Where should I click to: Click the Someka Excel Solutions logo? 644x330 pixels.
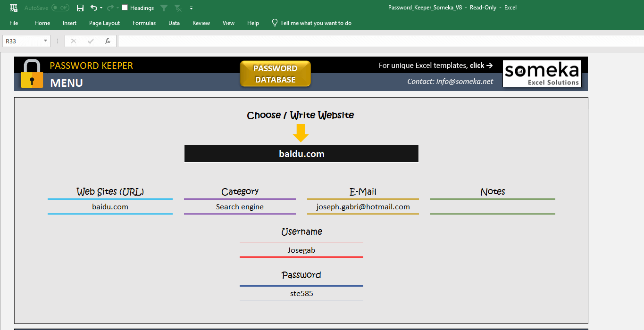point(542,74)
